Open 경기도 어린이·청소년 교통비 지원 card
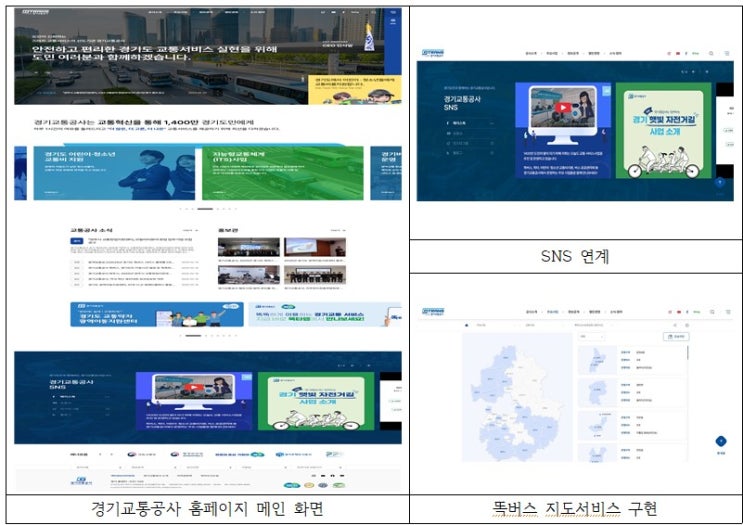The image size is (743, 525). click(x=114, y=173)
